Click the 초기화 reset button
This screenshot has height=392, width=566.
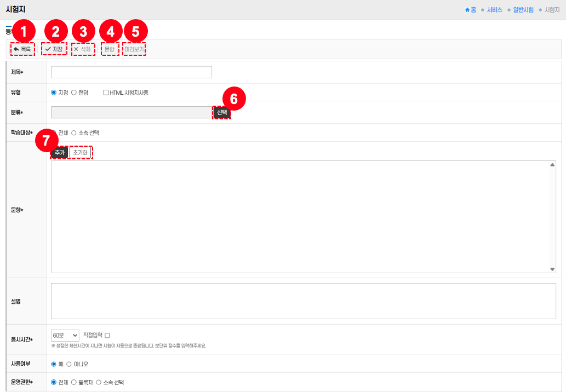pos(80,153)
